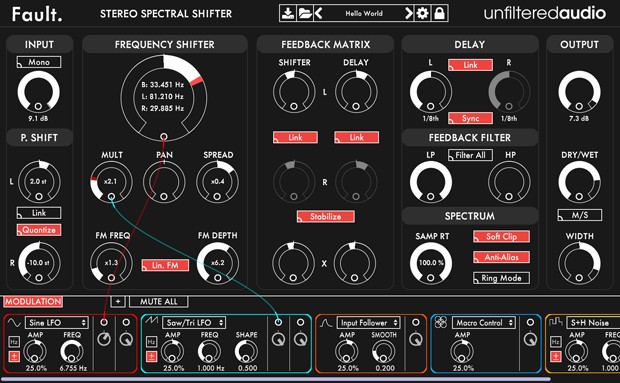Click the Stabilize button in Feedback Matrix
The image size is (620, 383).
(326, 217)
